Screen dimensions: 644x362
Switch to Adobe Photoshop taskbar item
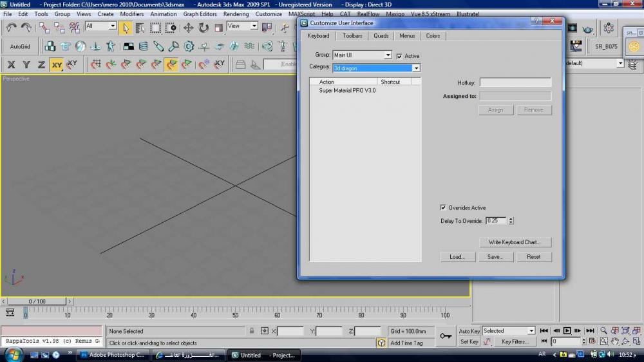[113, 355]
